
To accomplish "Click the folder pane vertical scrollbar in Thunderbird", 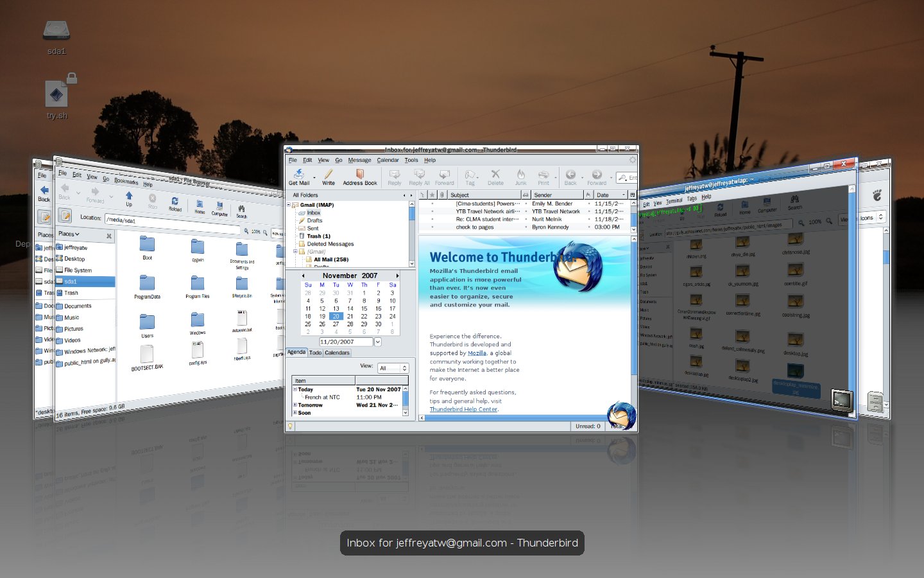I will (x=412, y=234).
